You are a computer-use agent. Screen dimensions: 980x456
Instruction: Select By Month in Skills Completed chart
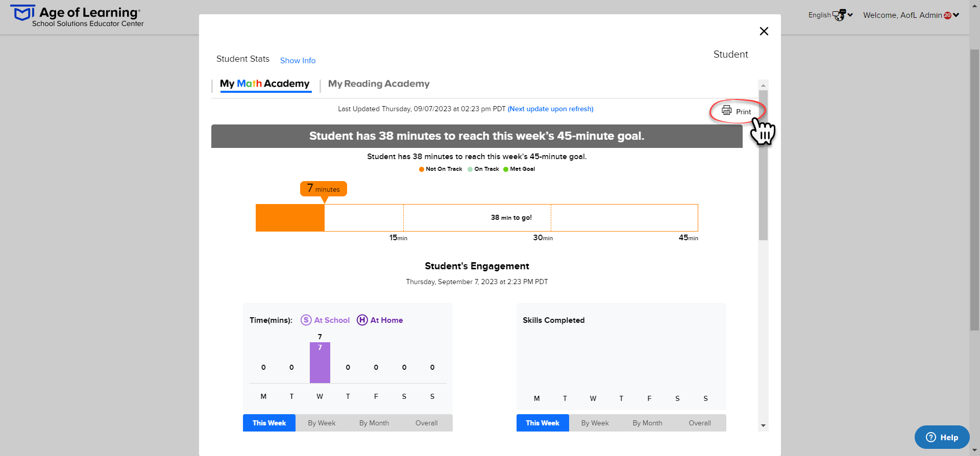click(647, 423)
